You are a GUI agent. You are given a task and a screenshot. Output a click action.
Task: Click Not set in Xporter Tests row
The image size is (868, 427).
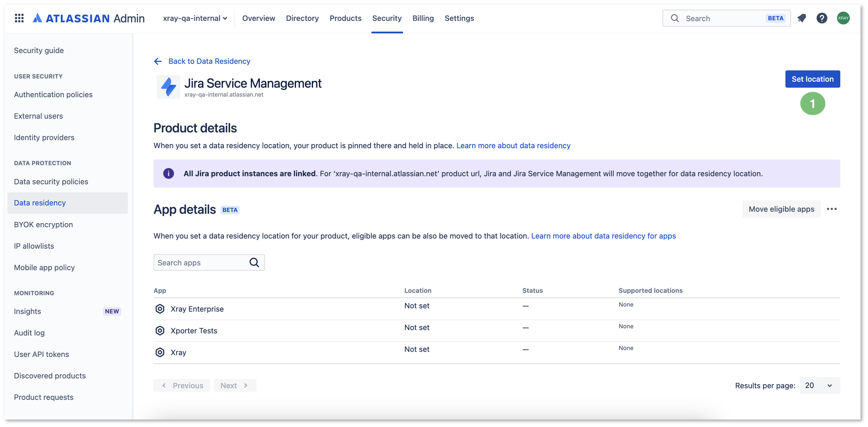(417, 328)
